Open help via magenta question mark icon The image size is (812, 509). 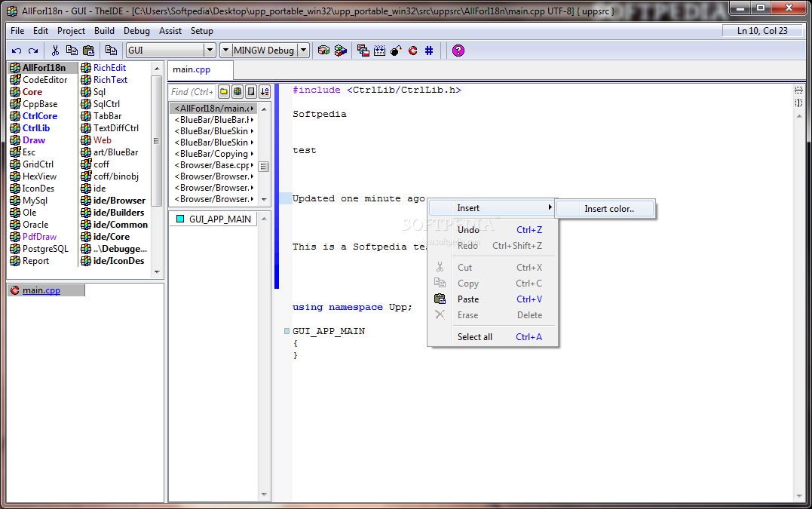coord(458,51)
